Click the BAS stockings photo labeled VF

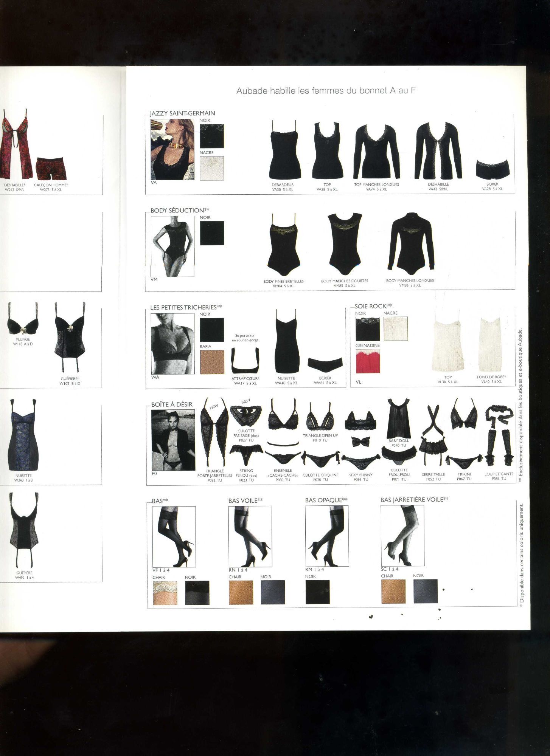click(174, 537)
